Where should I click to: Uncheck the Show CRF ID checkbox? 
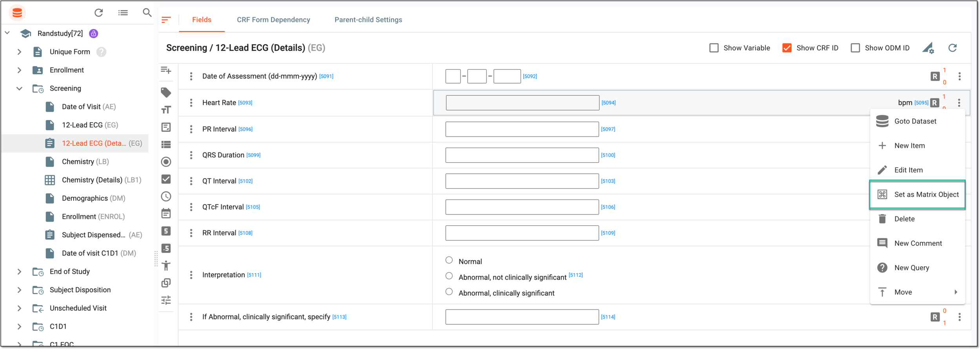787,48
